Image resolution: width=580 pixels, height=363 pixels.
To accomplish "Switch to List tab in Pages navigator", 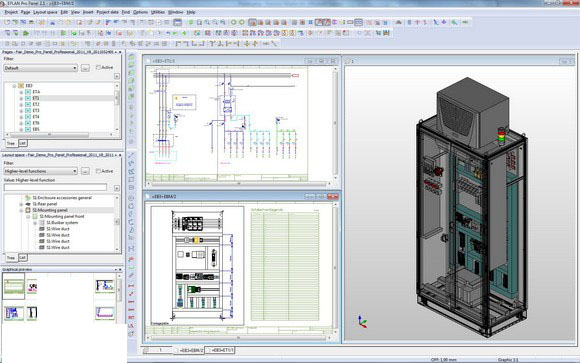I will click(x=23, y=143).
